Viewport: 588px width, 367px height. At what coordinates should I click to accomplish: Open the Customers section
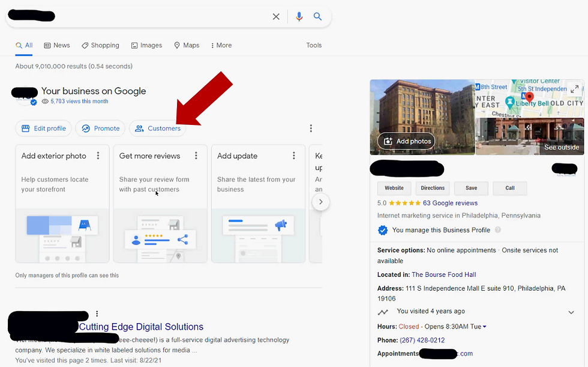pyautogui.click(x=157, y=129)
